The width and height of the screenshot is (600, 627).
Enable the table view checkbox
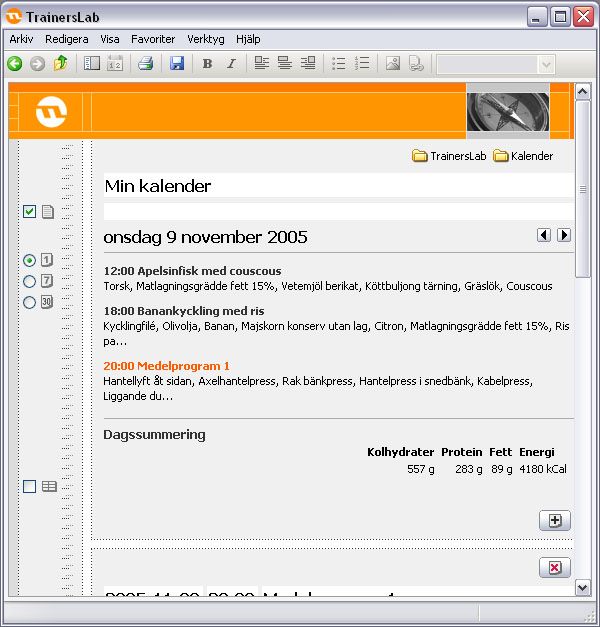click(29, 486)
